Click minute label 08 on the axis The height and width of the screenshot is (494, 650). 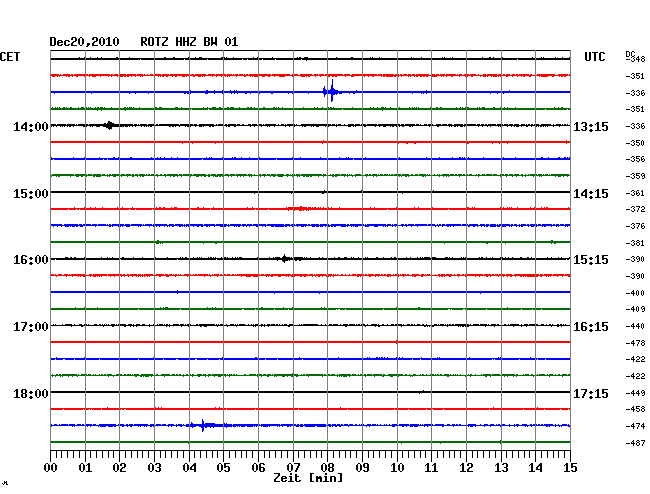pyautogui.click(x=327, y=468)
